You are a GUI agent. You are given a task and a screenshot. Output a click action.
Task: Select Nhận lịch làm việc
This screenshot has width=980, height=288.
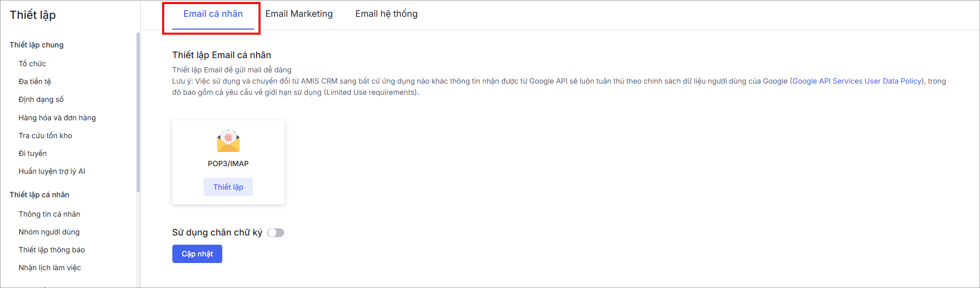[49, 268]
